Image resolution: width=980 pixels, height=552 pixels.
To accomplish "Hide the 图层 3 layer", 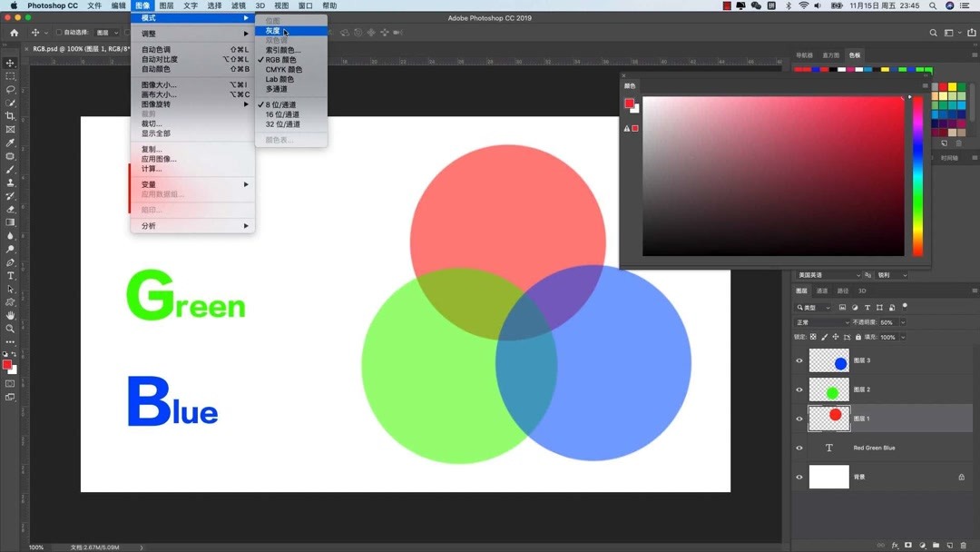I will click(799, 360).
